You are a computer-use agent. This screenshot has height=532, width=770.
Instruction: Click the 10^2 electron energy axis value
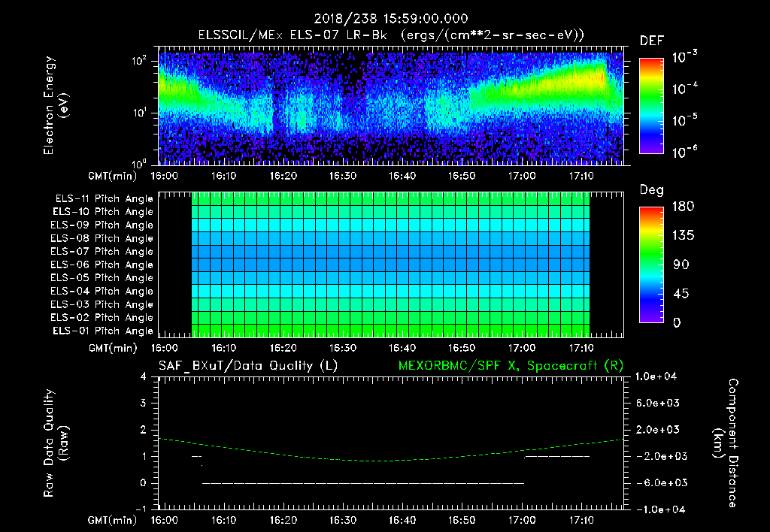coord(139,61)
